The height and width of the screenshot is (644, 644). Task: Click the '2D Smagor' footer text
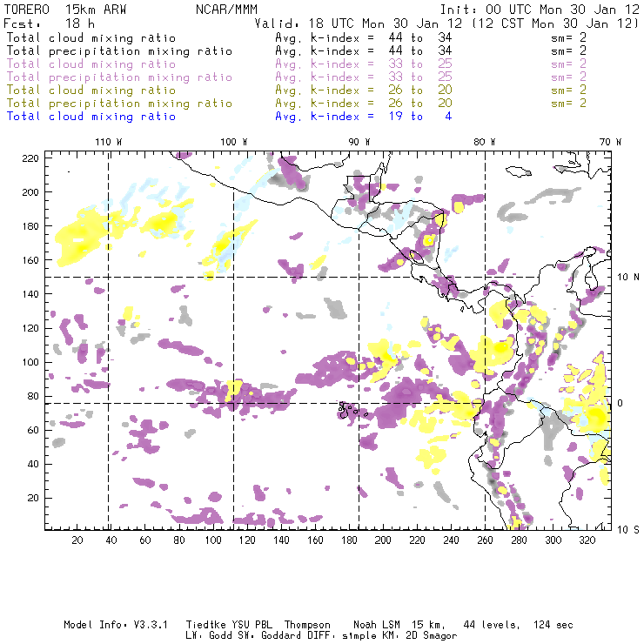coord(432,636)
